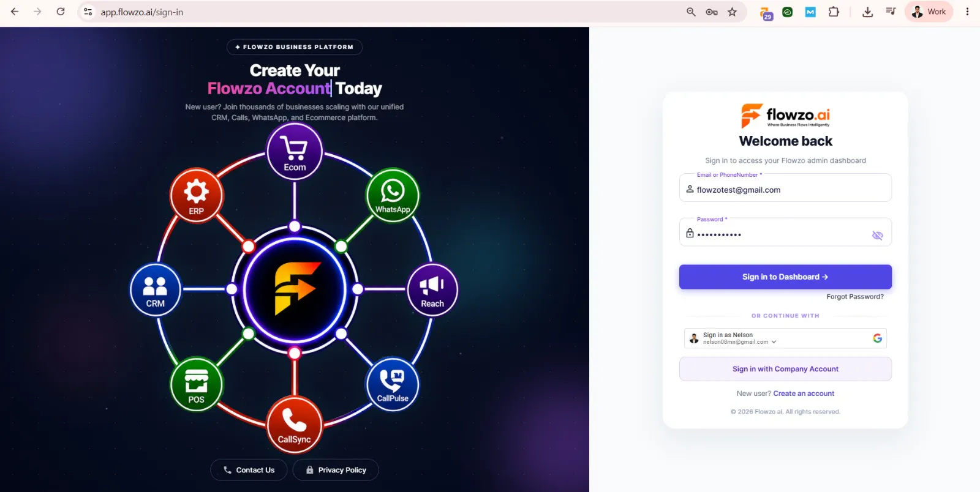Expand the Google account chooser chevron
Viewport: 980px width, 492px height.
[x=774, y=342]
